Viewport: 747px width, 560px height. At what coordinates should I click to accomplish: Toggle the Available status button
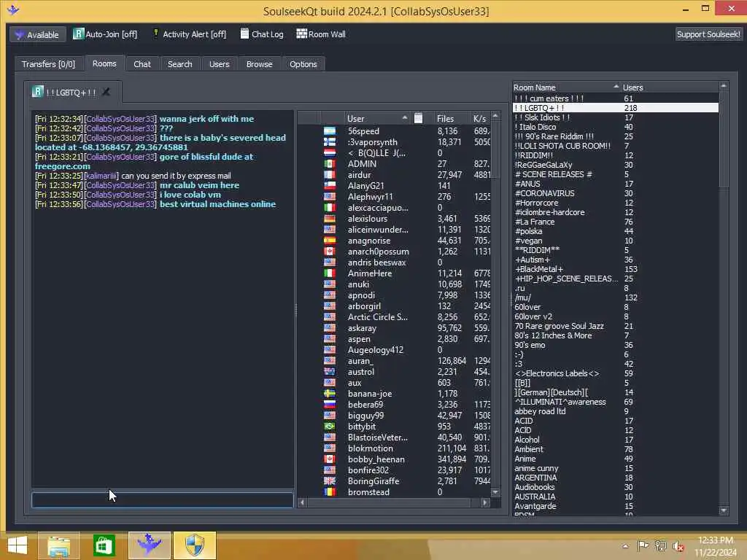pos(37,35)
